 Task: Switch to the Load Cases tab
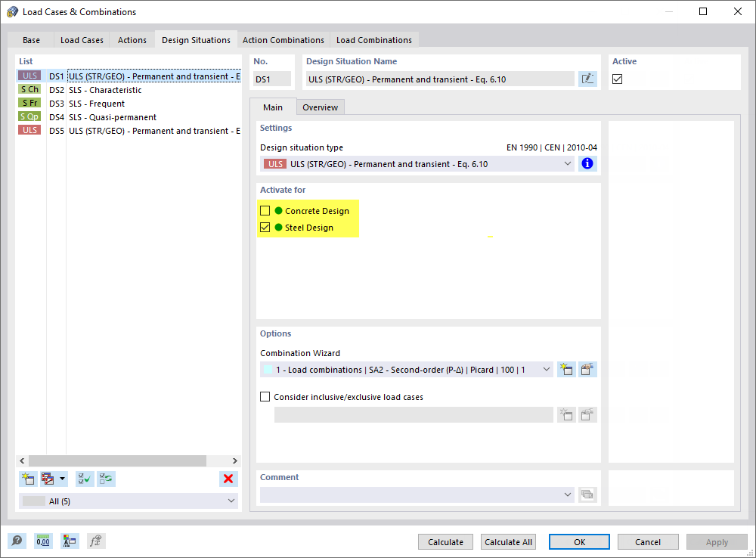pos(82,40)
